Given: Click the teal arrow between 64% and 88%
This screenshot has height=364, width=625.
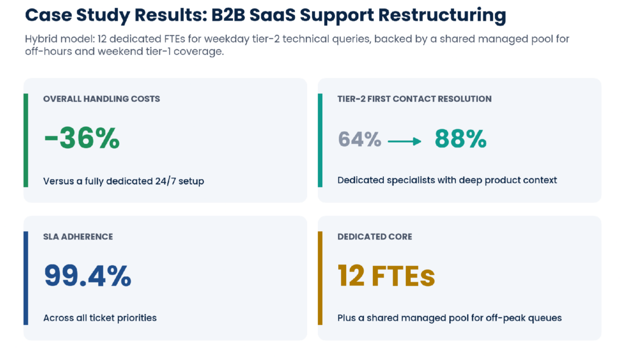Looking at the screenshot, I should 404,141.
